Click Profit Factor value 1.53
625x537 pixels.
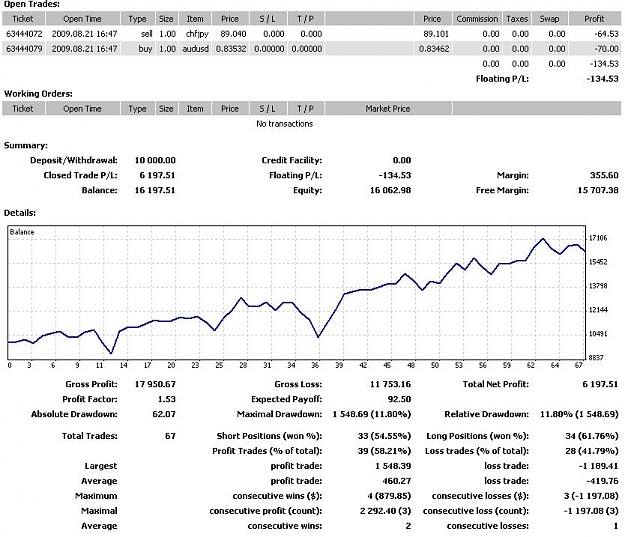[167, 399]
